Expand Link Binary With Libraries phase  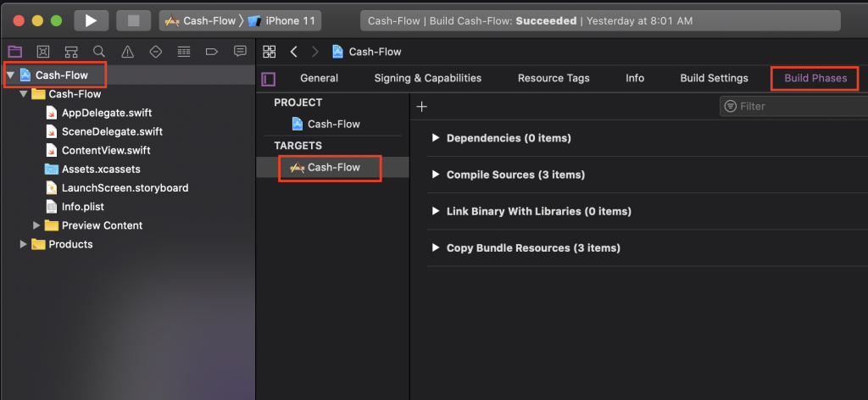[x=436, y=211]
